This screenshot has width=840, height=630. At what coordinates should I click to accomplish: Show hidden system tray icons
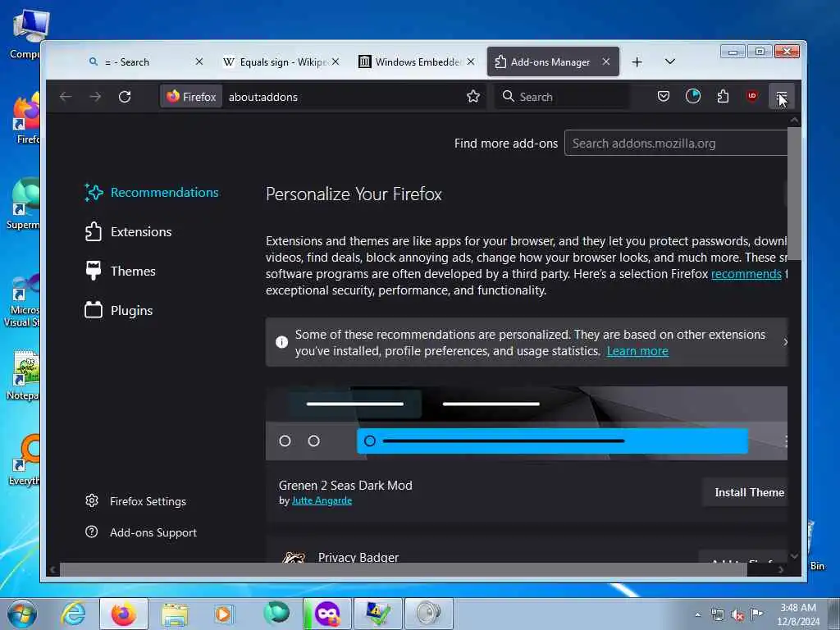tap(697, 614)
